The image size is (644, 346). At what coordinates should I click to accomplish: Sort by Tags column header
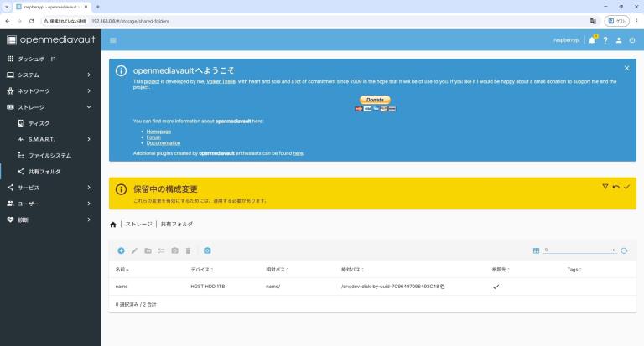tap(574, 270)
